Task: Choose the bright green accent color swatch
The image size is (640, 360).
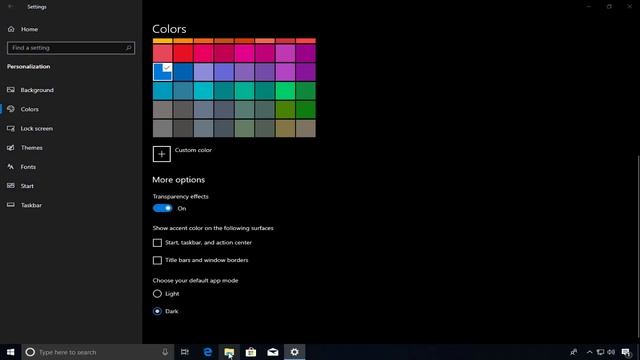Action: pos(285,91)
